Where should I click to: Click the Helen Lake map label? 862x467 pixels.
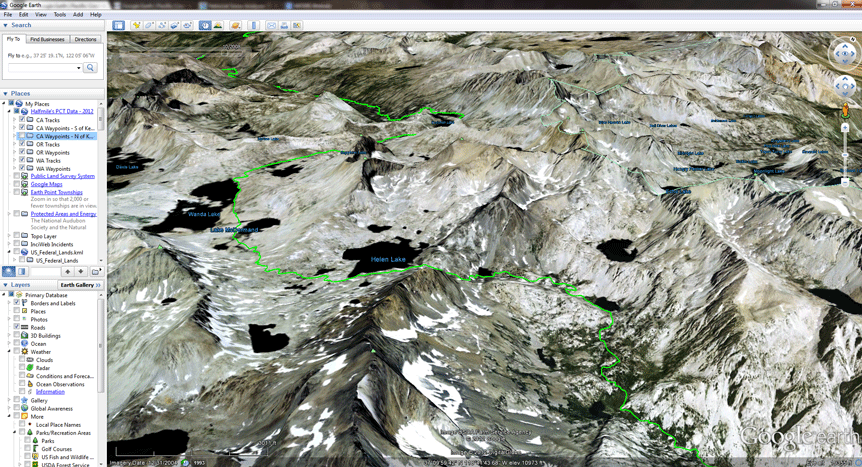[388, 259]
